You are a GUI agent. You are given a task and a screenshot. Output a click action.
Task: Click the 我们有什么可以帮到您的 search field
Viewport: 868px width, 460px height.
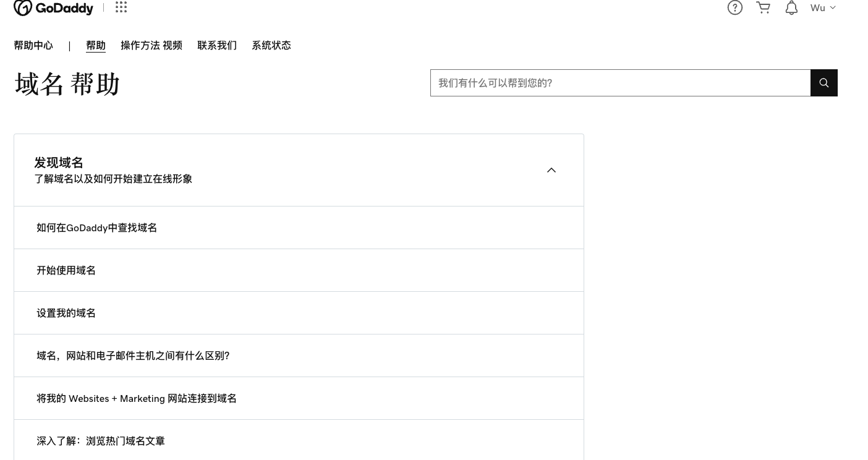[x=620, y=83]
